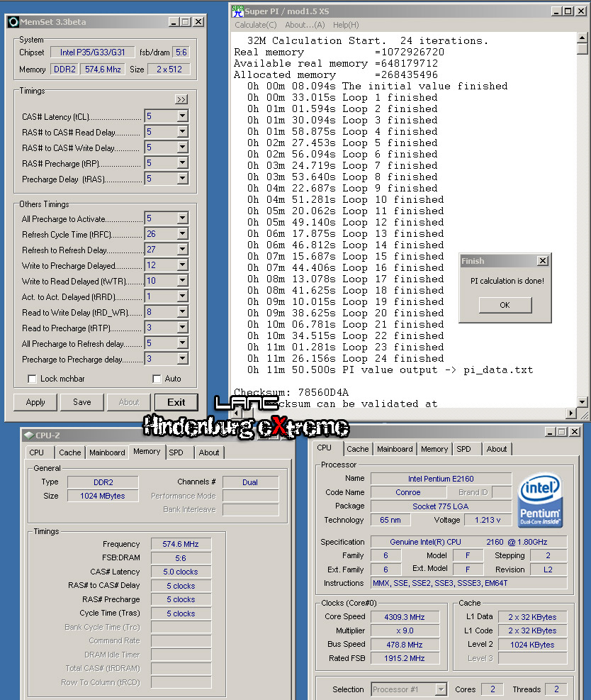Viewport: 591px width, 700px height.
Task: Open the Calculate(C) menu in Super PI
Action: [256, 25]
